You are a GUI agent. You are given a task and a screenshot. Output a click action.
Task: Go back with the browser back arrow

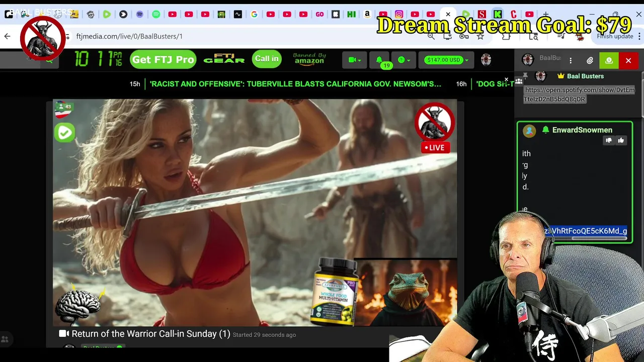point(7,36)
